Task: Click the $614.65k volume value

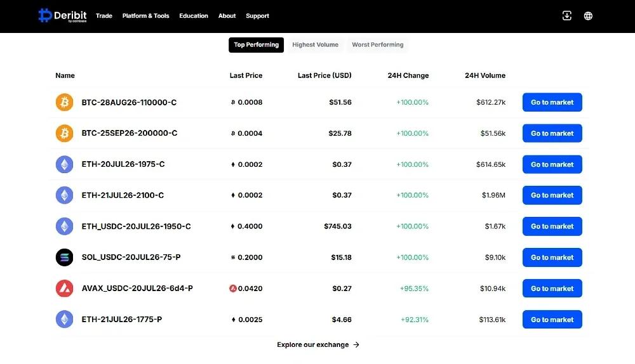Action: [491, 164]
